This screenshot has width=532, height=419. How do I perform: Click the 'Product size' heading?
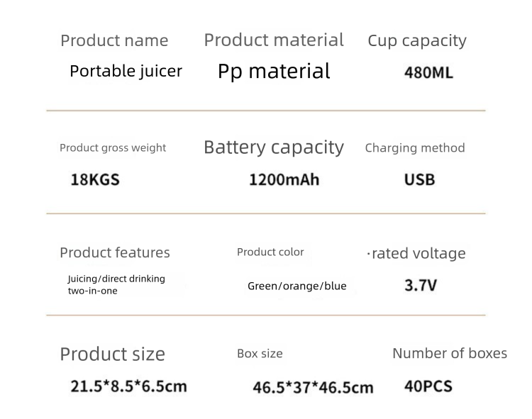(112, 354)
